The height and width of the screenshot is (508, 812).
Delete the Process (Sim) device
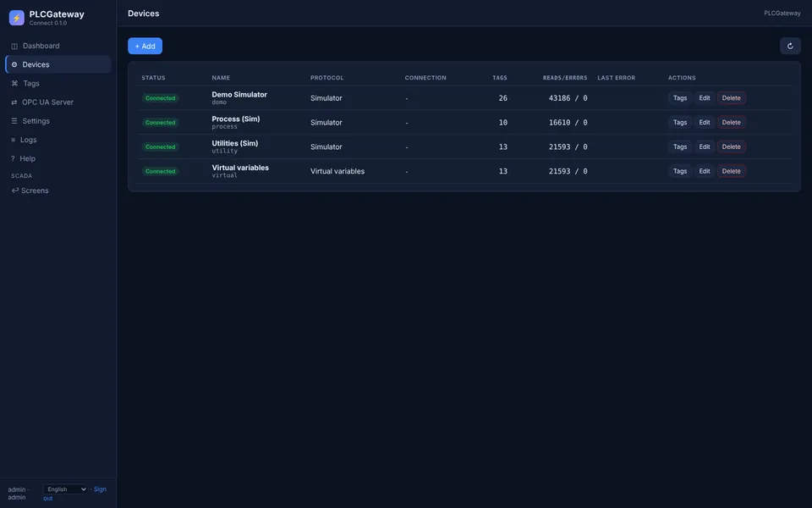[x=731, y=122]
